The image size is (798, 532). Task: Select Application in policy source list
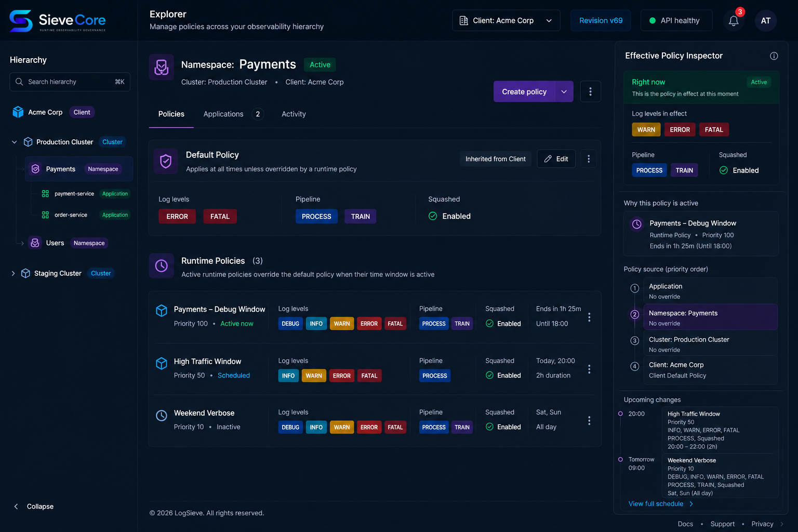pyautogui.click(x=710, y=291)
